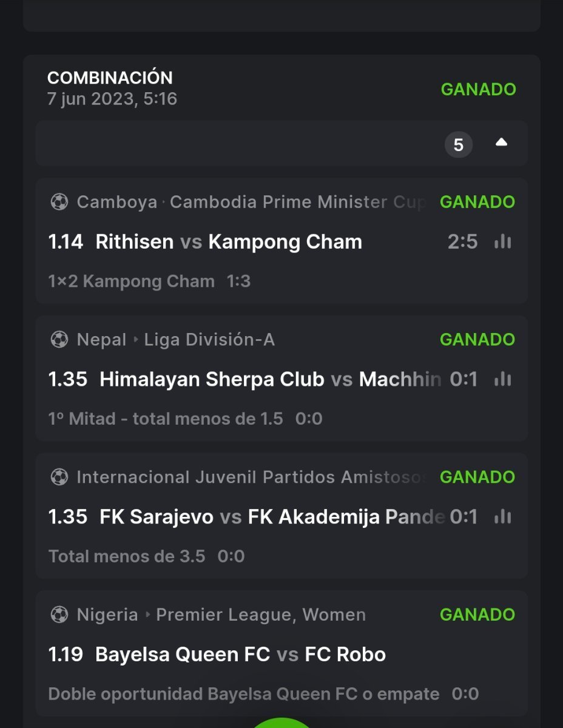Open statistics icon for FK Sarajevo match

pos(502,517)
